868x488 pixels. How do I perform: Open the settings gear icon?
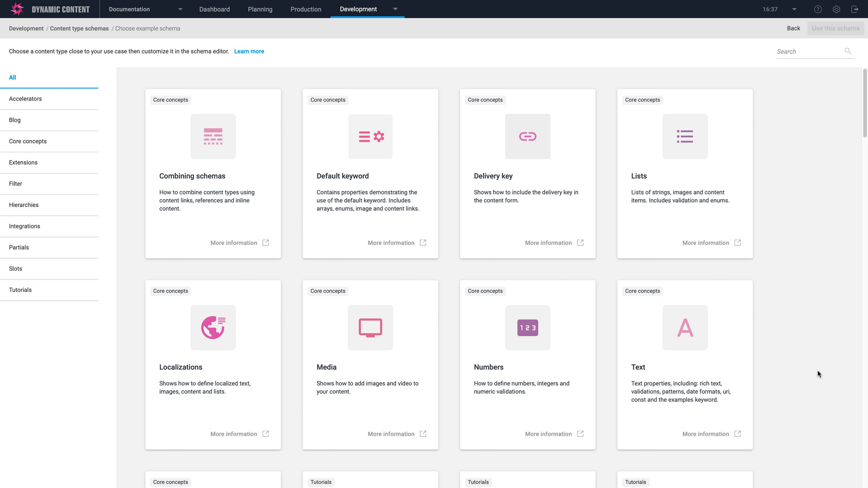(x=836, y=9)
